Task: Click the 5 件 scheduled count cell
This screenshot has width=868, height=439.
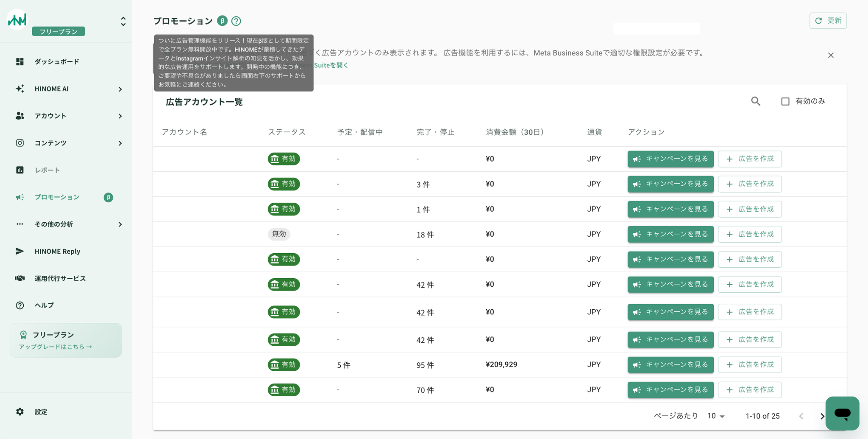Action: point(344,365)
